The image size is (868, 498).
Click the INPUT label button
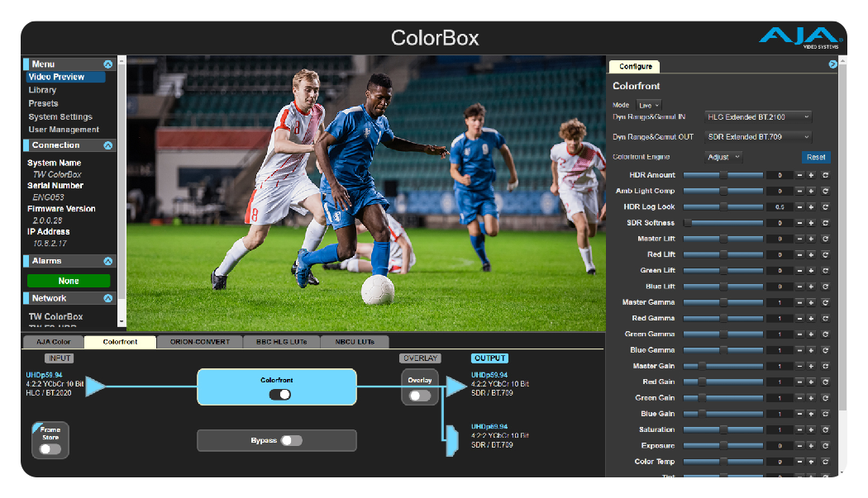coord(60,358)
